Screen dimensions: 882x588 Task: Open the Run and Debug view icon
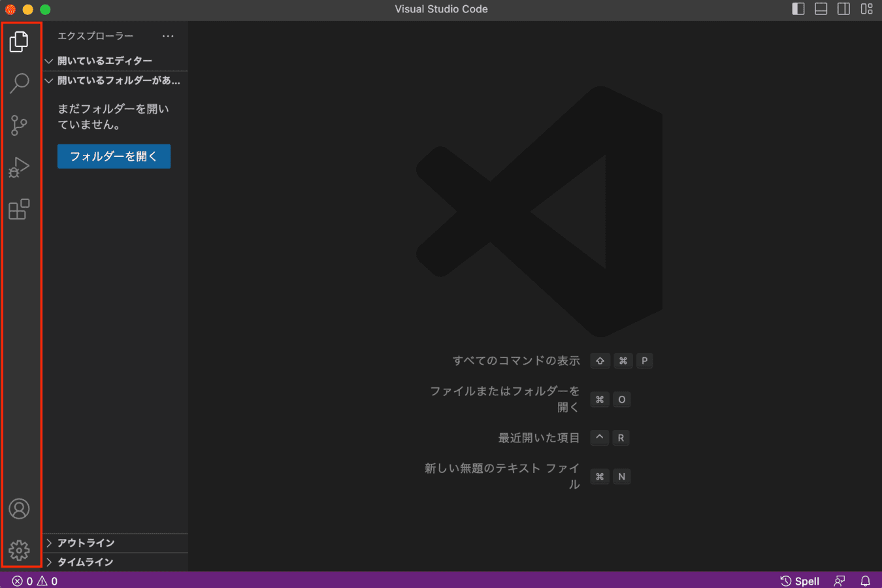[19, 167]
